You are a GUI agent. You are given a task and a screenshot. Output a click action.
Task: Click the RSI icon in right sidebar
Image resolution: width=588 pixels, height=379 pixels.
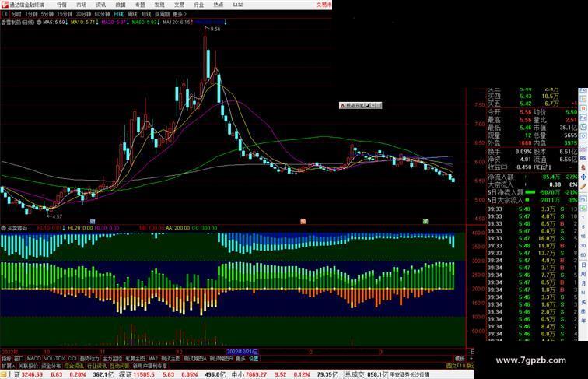tap(583, 158)
